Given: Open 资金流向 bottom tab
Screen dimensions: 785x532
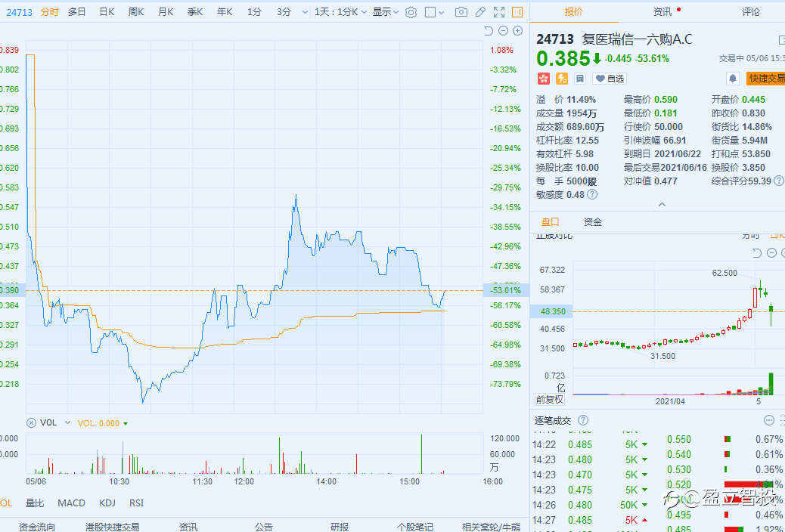Looking at the screenshot, I should pyautogui.click(x=36, y=527).
